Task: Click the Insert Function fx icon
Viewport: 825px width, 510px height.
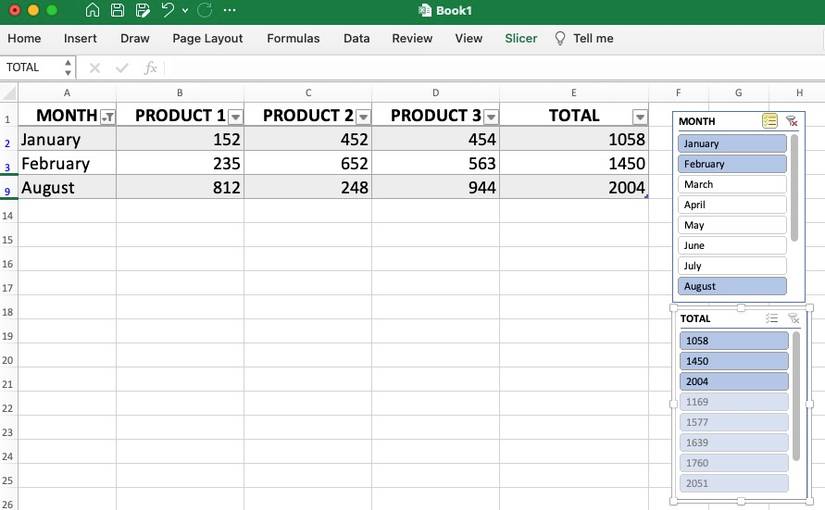Action: click(x=150, y=68)
